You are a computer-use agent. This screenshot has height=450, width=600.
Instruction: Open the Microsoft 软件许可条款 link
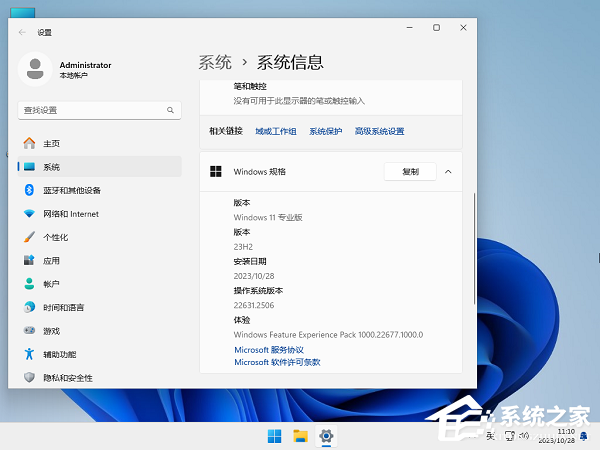pos(277,362)
